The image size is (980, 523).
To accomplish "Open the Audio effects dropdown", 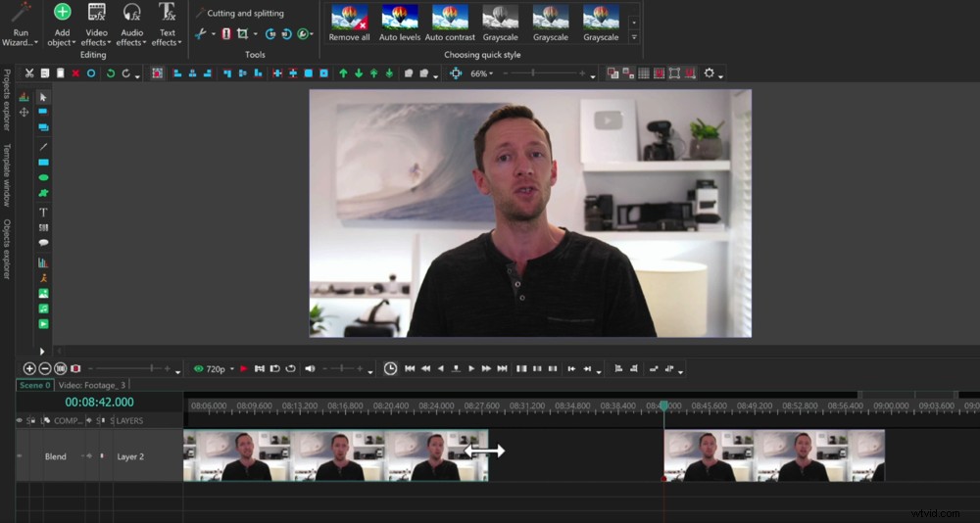I will 131,24.
